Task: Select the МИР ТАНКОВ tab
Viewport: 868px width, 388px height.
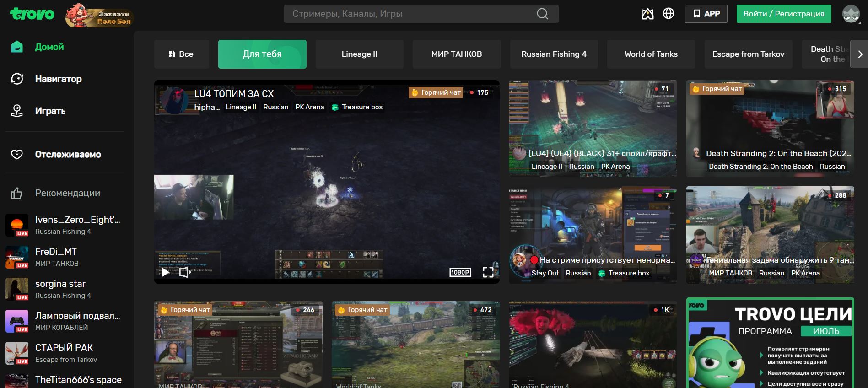Action: pyautogui.click(x=457, y=54)
